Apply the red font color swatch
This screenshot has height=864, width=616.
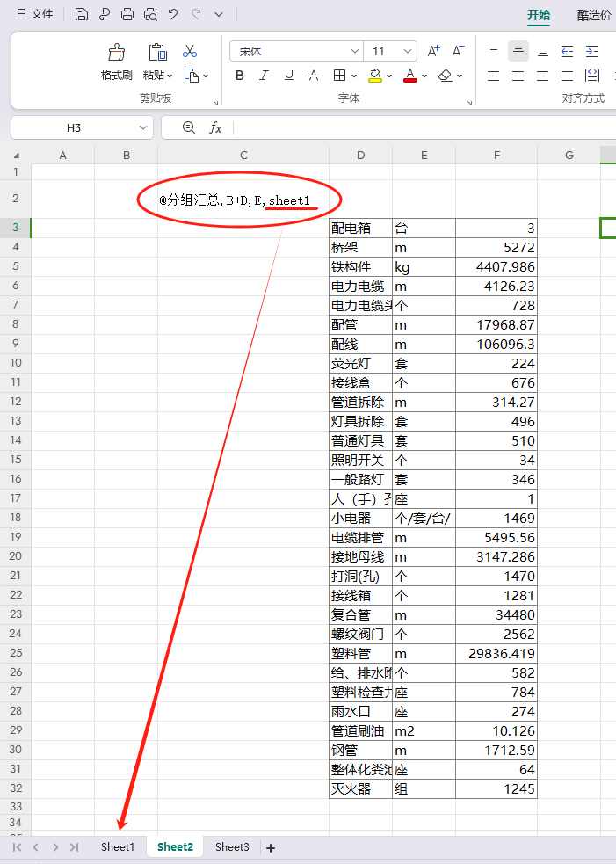409,76
